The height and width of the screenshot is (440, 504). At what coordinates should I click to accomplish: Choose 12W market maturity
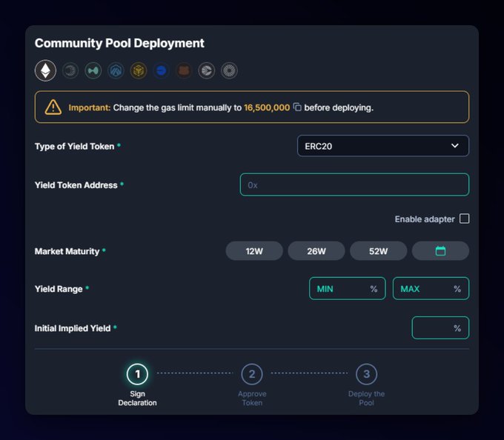[254, 251]
